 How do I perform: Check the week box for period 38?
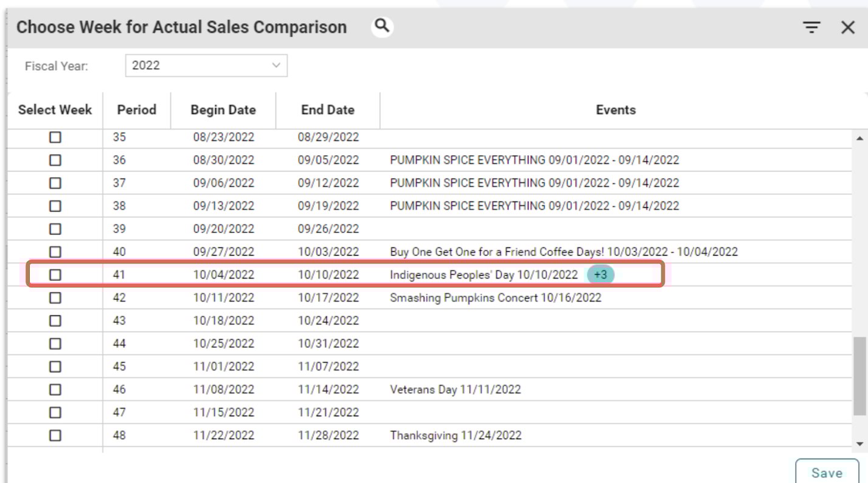pyautogui.click(x=55, y=206)
